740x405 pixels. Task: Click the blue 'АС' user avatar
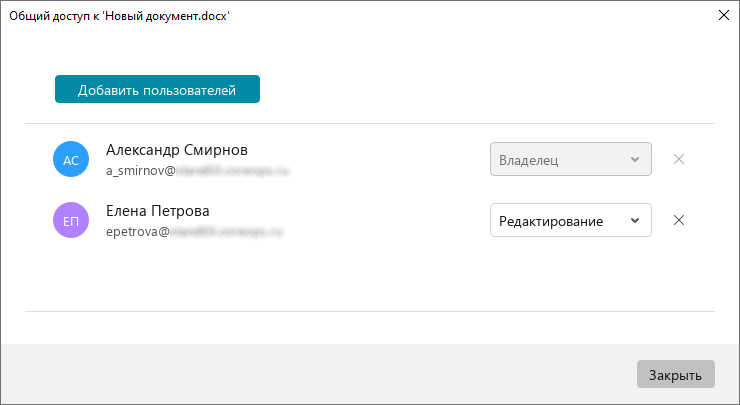(x=71, y=159)
